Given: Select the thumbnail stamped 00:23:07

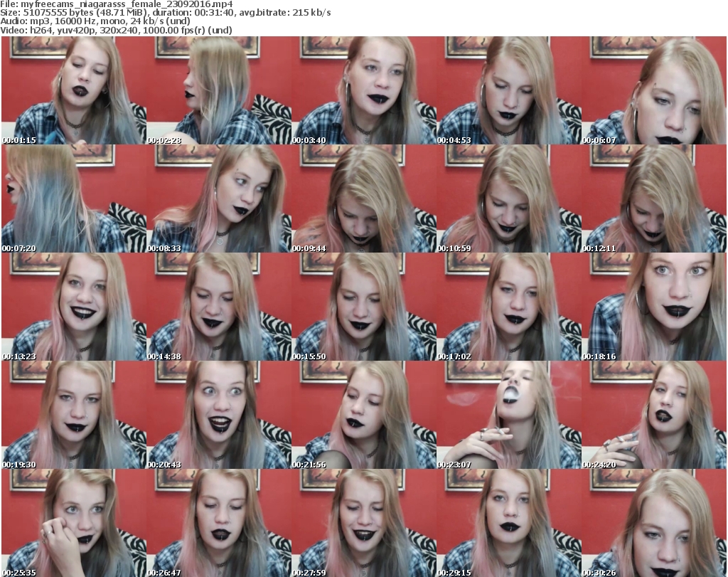Looking at the screenshot, I should pyautogui.click(x=509, y=415).
